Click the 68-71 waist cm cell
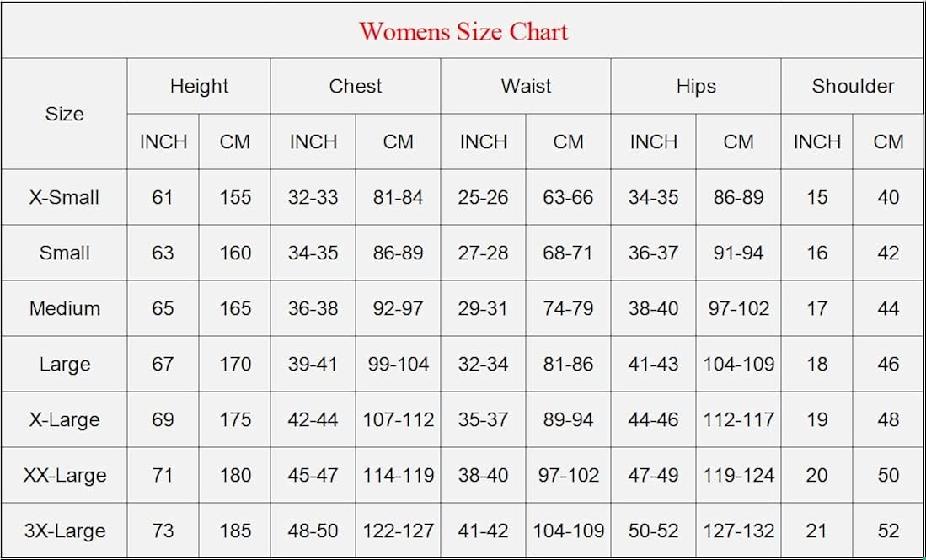Viewport: 926px width, 560px height. pyautogui.click(x=569, y=253)
